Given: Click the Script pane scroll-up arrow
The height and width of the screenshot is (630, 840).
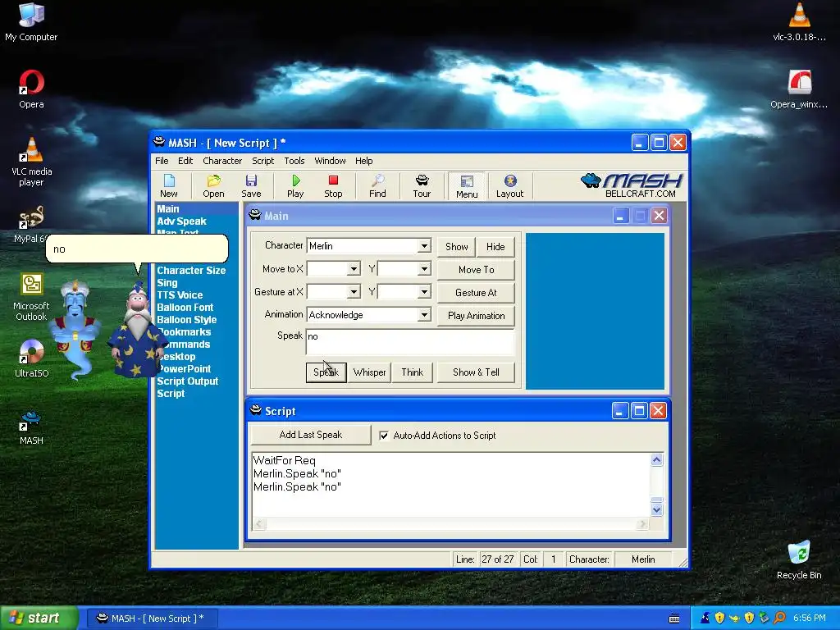Looking at the screenshot, I should tap(657, 460).
